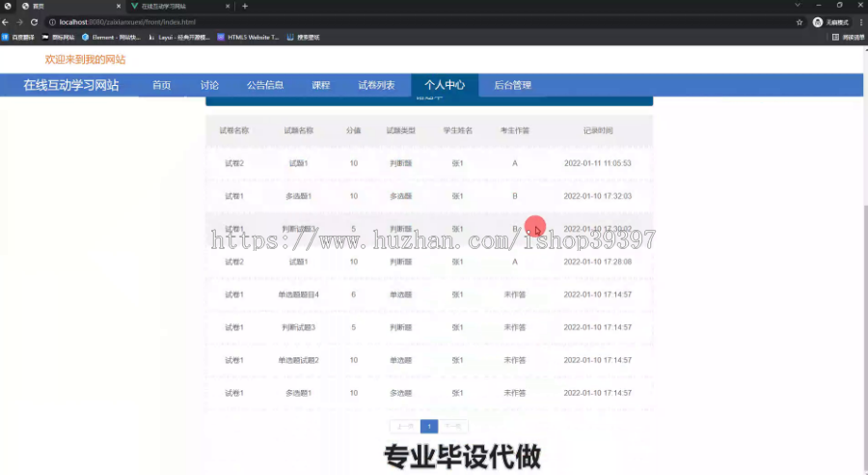This screenshot has height=475, width=868.
Task: Open the 搜索壁纸 bookmark
Action: coord(303,37)
